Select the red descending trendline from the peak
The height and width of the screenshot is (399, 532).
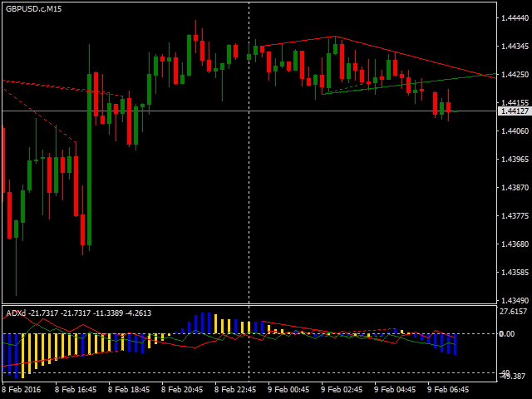416,57
